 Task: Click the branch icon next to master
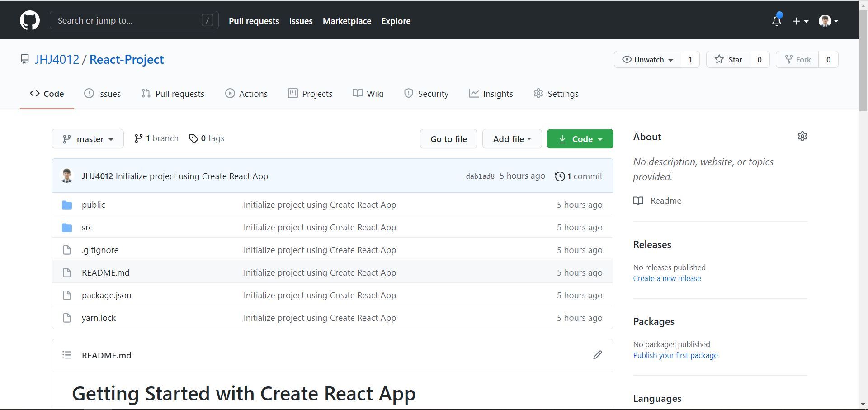(x=138, y=138)
